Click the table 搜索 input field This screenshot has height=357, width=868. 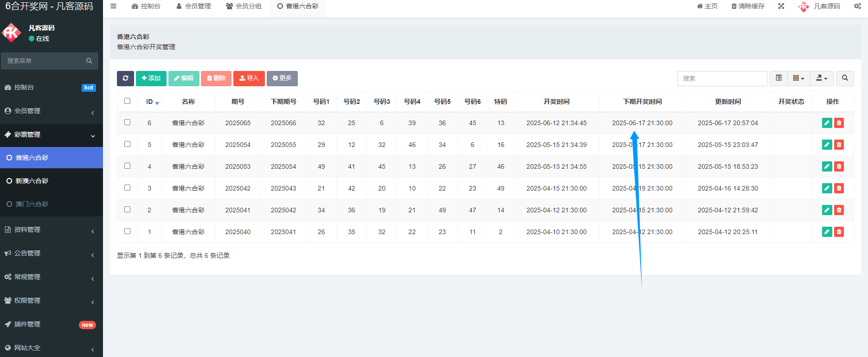pyautogui.click(x=722, y=78)
